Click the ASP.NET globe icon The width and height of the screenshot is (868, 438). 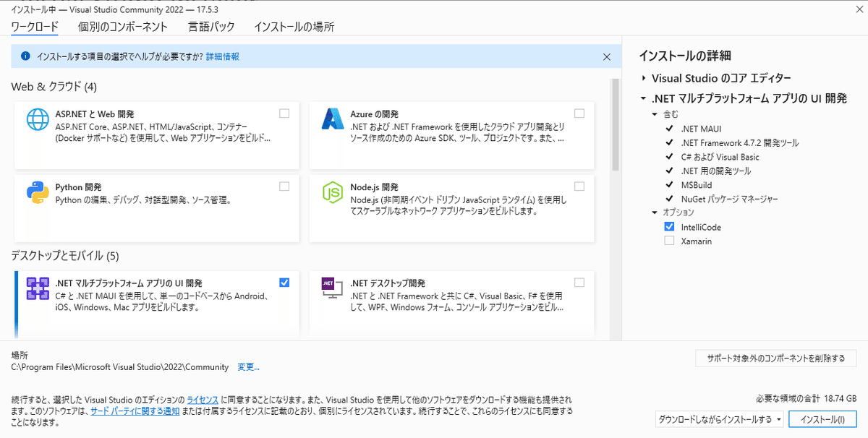coord(38,120)
